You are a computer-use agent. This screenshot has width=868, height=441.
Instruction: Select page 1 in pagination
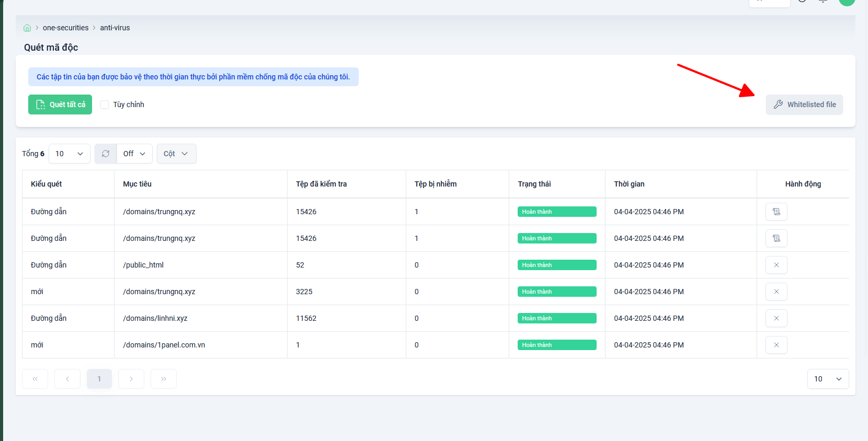[x=99, y=379]
